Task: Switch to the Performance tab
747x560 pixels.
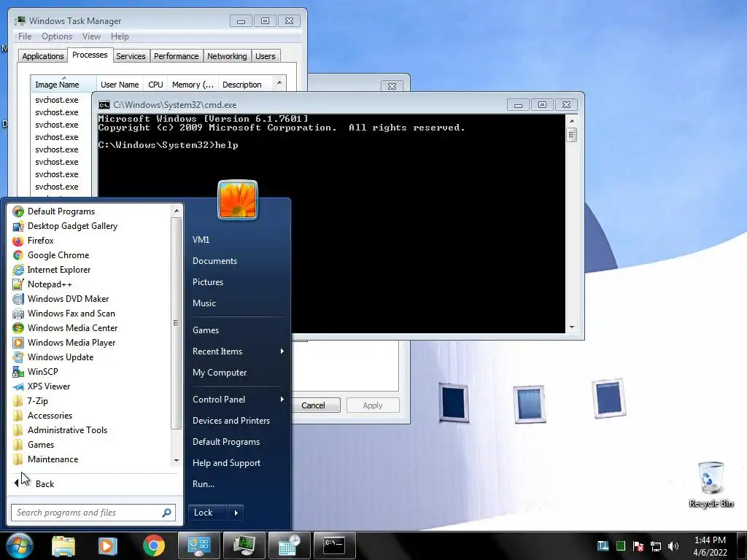Action: coord(177,56)
